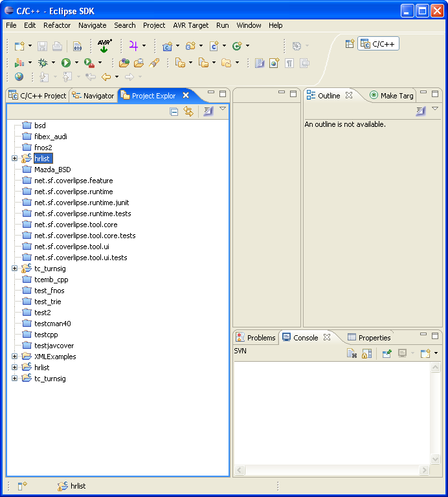The width and height of the screenshot is (448, 497).
Task: Click the Console scroll lock icon
Action: click(367, 353)
